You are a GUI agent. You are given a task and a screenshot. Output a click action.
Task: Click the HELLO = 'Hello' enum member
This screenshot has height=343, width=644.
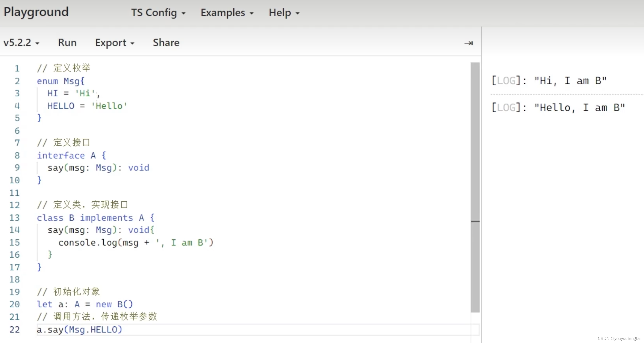pyautogui.click(x=87, y=106)
